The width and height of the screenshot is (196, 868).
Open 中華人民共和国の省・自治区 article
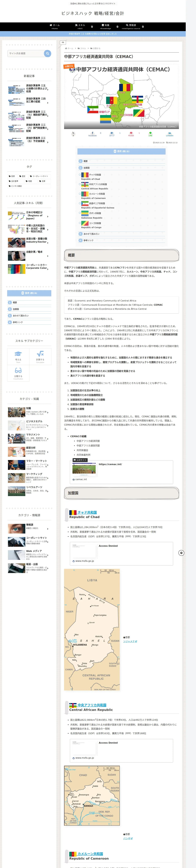29,229
